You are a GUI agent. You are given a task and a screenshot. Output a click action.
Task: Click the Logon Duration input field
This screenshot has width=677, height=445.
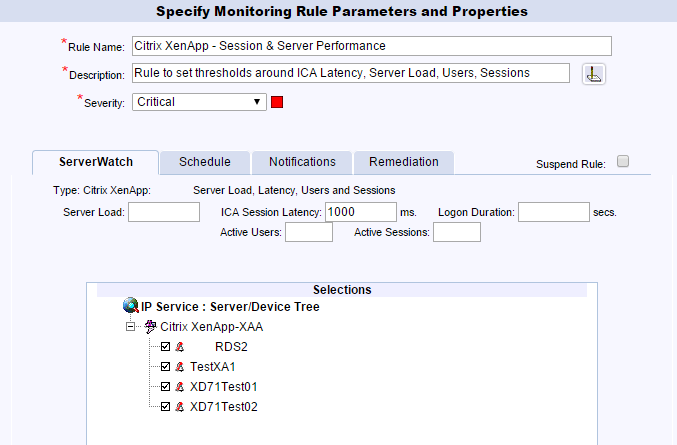click(554, 212)
